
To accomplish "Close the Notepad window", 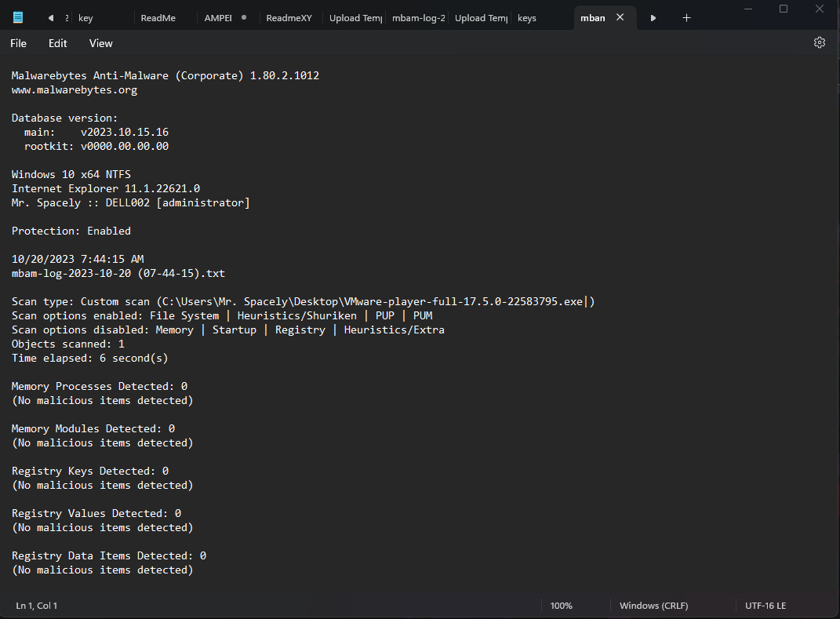I will click(x=819, y=9).
